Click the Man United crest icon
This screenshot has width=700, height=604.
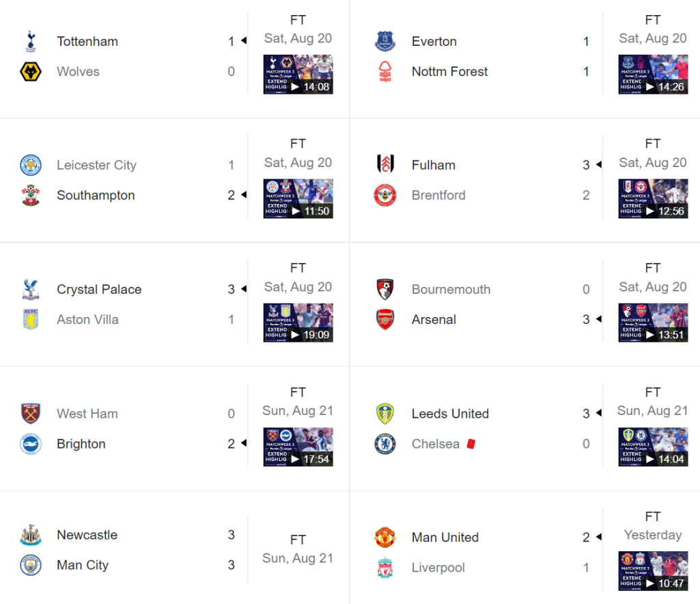point(385,538)
